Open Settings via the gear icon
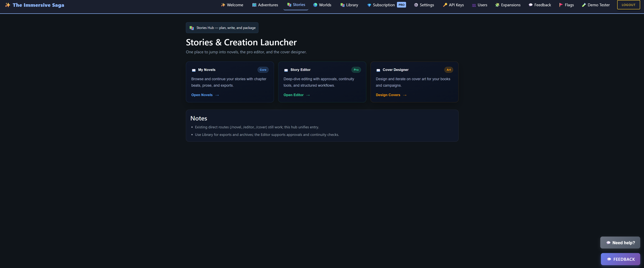644x268 pixels. pos(416,5)
